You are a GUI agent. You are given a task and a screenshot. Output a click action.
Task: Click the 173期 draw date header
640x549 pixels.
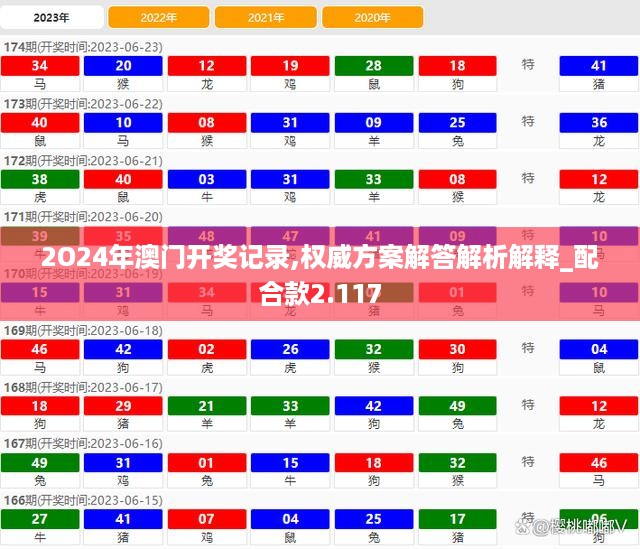(x=84, y=104)
